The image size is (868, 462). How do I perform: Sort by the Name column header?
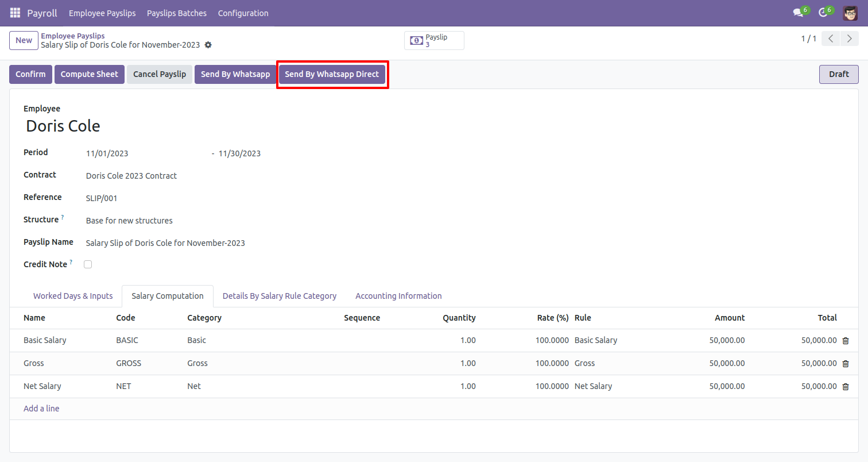point(34,318)
